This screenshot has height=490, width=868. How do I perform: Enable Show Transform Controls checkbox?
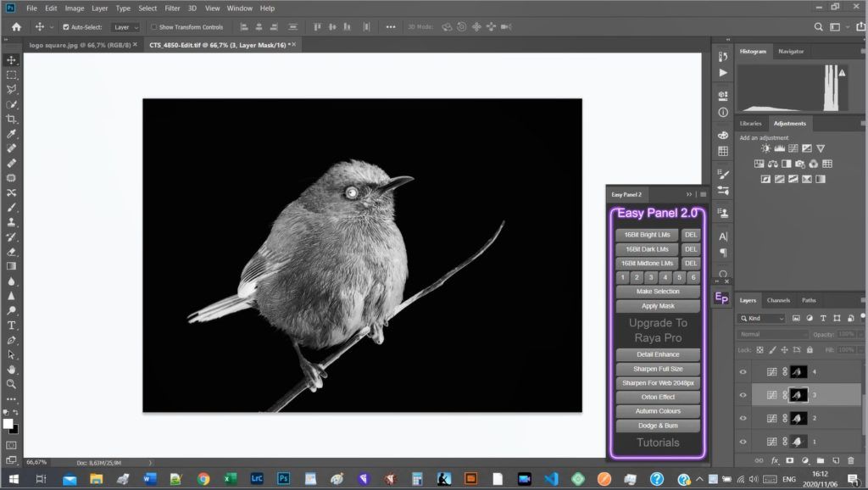click(x=154, y=27)
